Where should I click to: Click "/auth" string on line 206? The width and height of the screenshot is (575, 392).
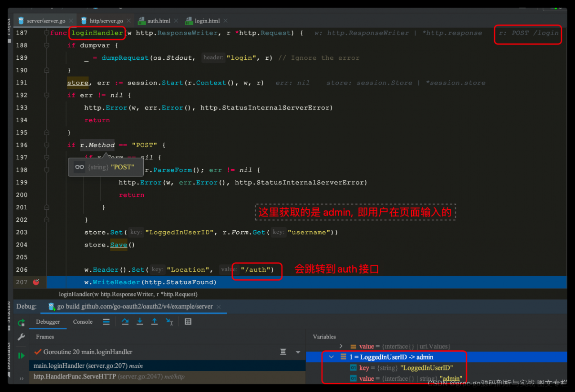click(255, 269)
